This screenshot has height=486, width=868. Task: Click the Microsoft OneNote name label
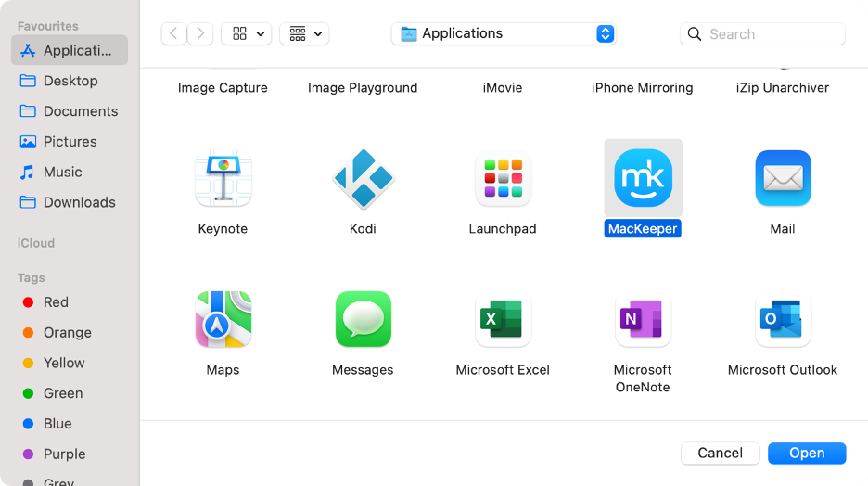[x=643, y=378]
